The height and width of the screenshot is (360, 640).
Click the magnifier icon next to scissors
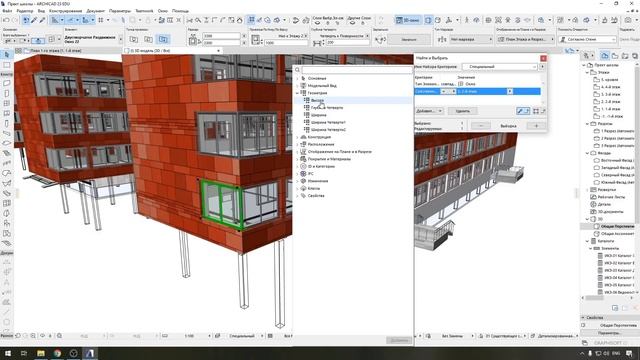click(198, 20)
